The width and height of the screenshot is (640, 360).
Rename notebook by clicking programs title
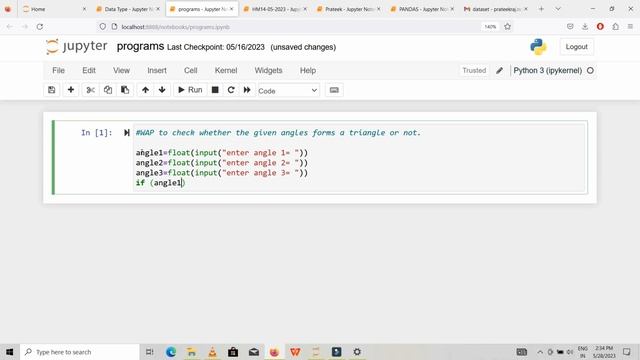pyautogui.click(x=140, y=47)
